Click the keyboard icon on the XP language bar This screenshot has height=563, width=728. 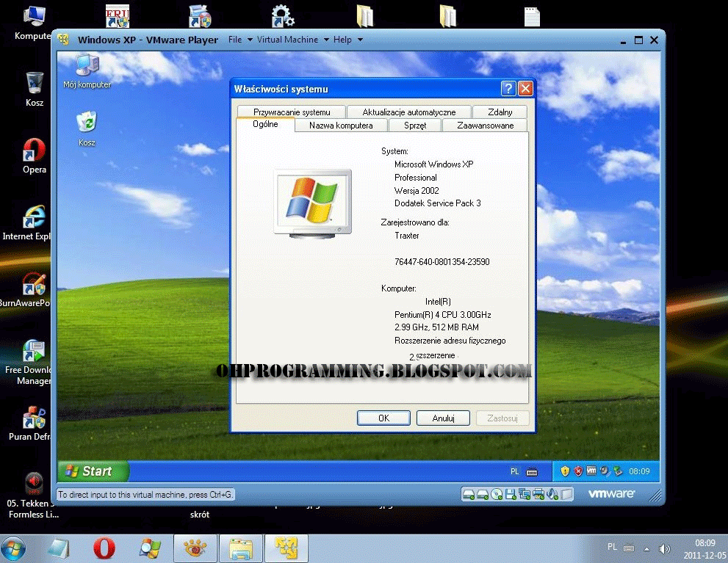532,472
